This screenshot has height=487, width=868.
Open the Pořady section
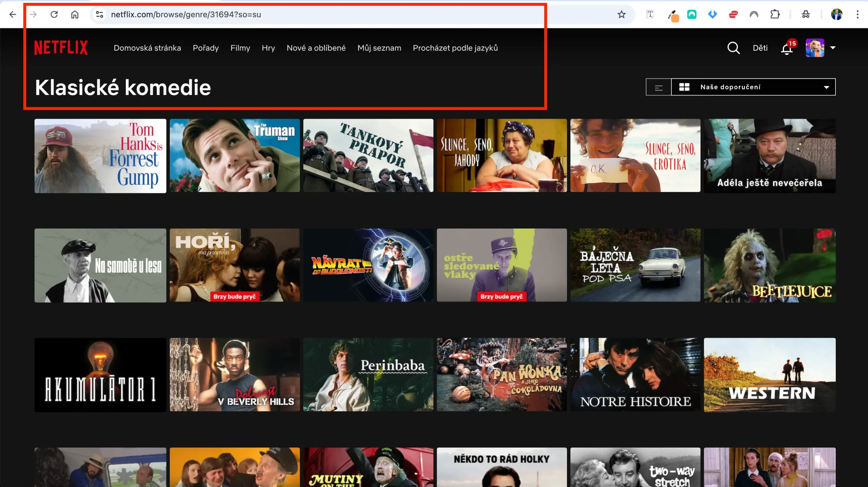[x=205, y=48]
